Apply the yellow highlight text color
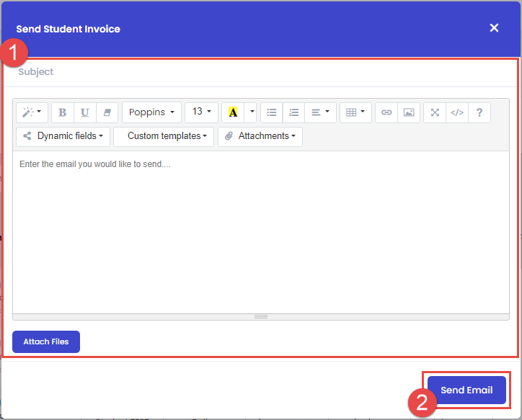The height and width of the screenshot is (420, 522). (233, 112)
